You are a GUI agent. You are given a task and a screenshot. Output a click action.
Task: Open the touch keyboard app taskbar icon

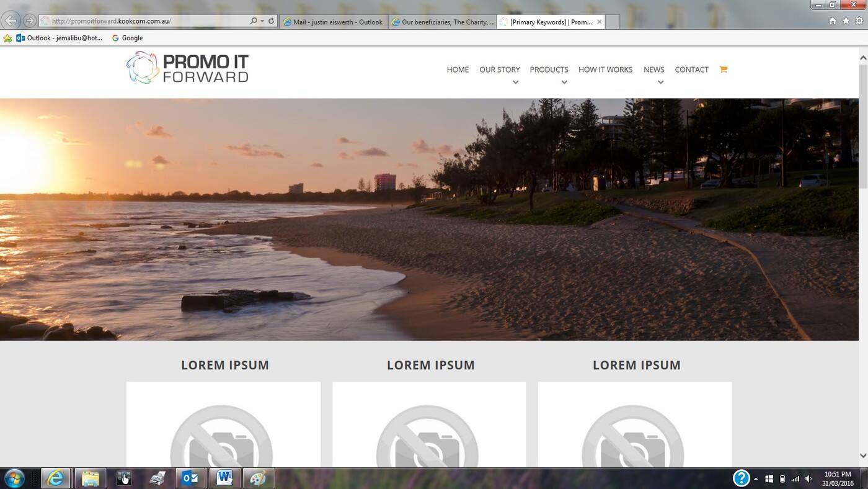[124, 478]
